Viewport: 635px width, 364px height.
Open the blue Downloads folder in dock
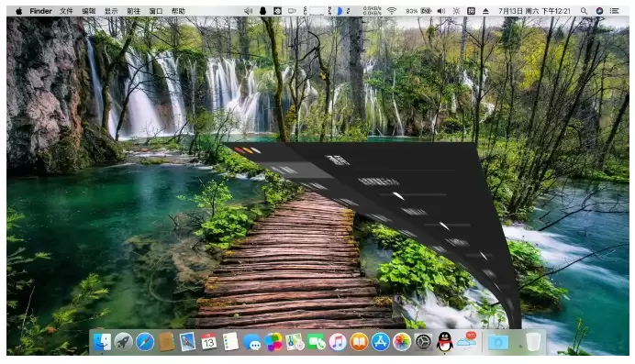point(498,342)
